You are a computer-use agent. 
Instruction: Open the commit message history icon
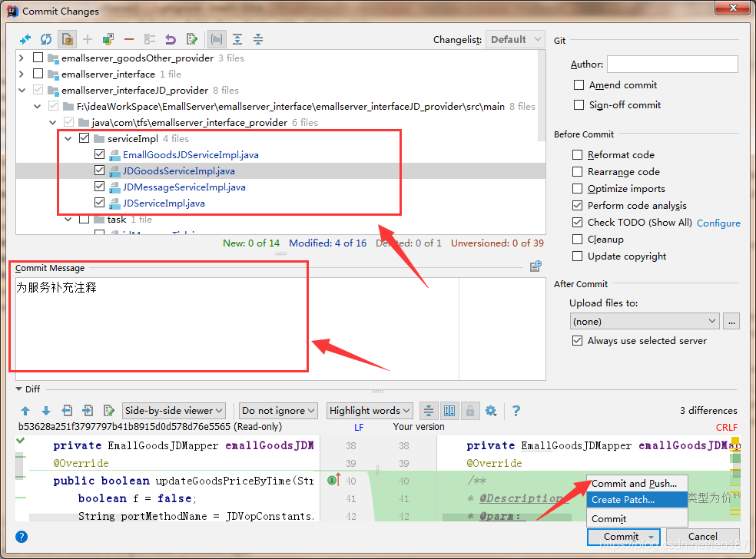click(x=535, y=266)
